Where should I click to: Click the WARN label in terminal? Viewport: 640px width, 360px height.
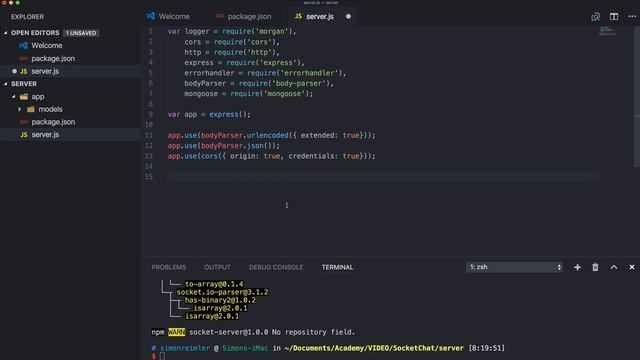tap(176, 332)
